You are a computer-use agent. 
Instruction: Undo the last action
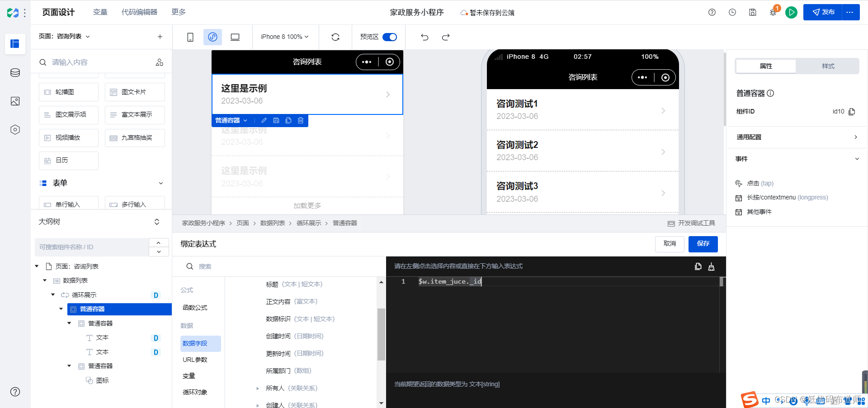(x=425, y=37)
